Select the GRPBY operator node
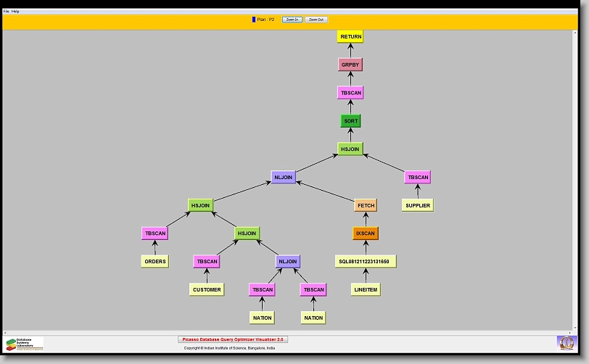This screenshot has width=589, height=364. tap(350, 65)
